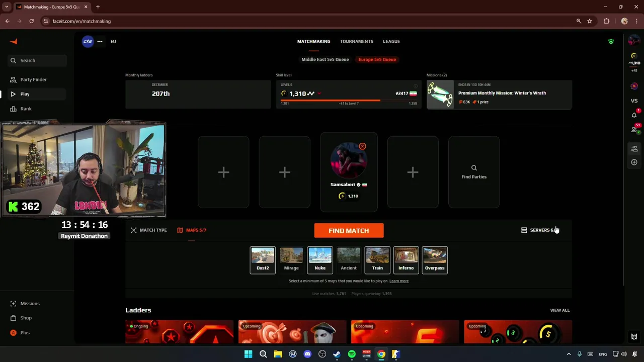Click the circled plus icon in right sidebar

(634, 162)
